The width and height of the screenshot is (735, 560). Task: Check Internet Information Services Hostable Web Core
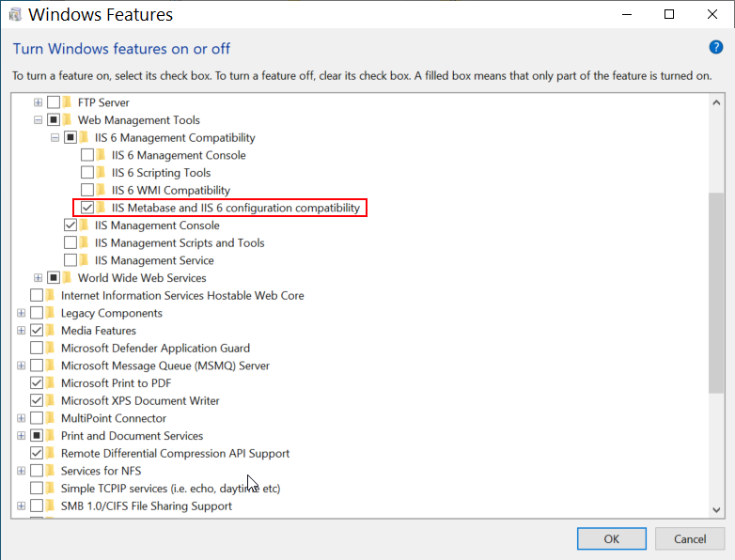pos(37,295)
